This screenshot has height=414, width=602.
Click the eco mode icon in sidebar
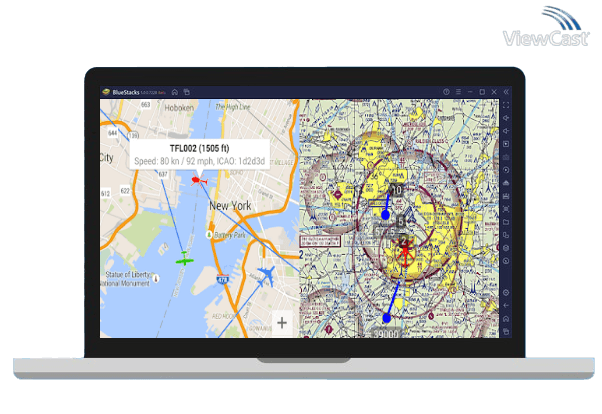tap(506, 248)
